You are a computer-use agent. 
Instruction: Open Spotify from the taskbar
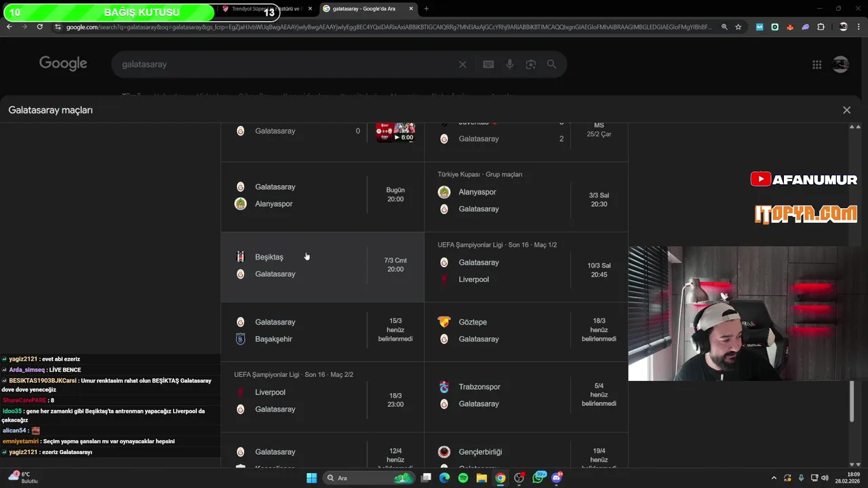pos(463,478)
